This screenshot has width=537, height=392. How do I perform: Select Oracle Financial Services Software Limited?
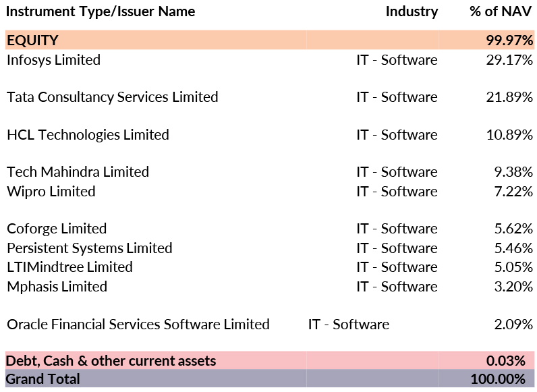click(x=138, y=325)
